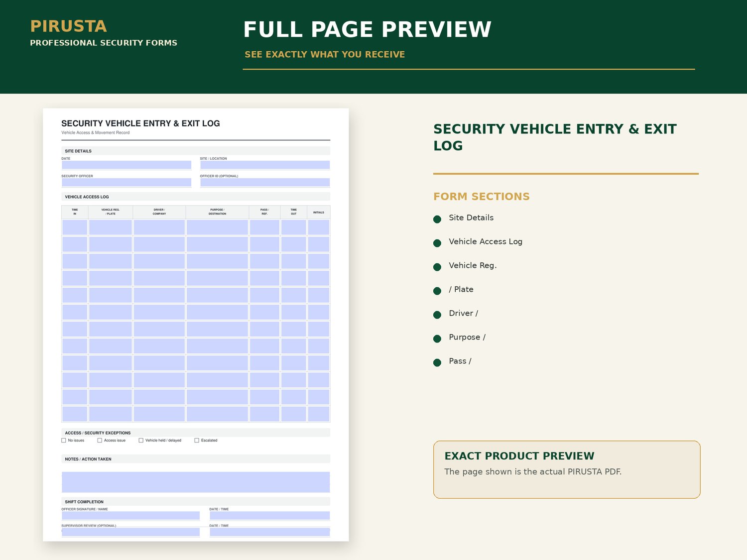This screenshot has width=747, height=560.
Task: Check the 'Escalated' checkbox
Action: tap(197, 441)
